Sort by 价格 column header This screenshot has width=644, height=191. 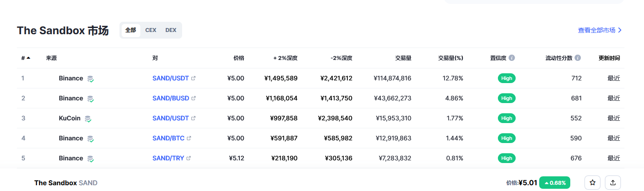click(239, 58)
